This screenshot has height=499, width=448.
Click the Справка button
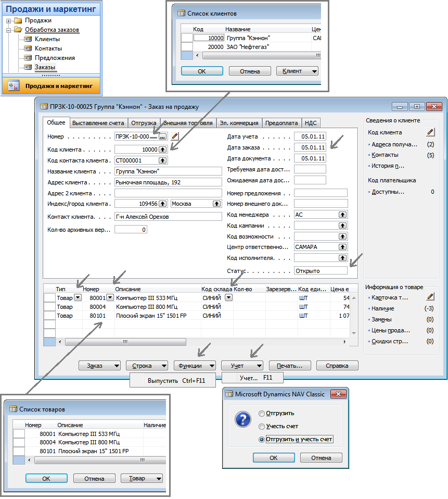point(337,366)
